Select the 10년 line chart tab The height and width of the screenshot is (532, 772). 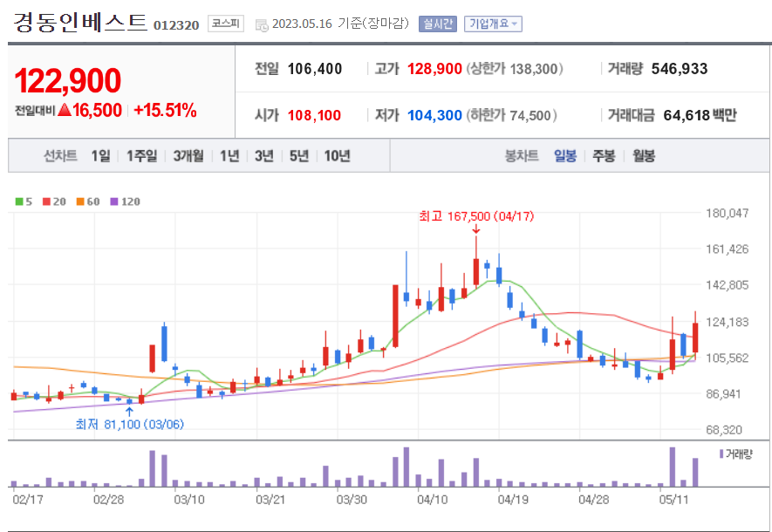pos(338,156)
